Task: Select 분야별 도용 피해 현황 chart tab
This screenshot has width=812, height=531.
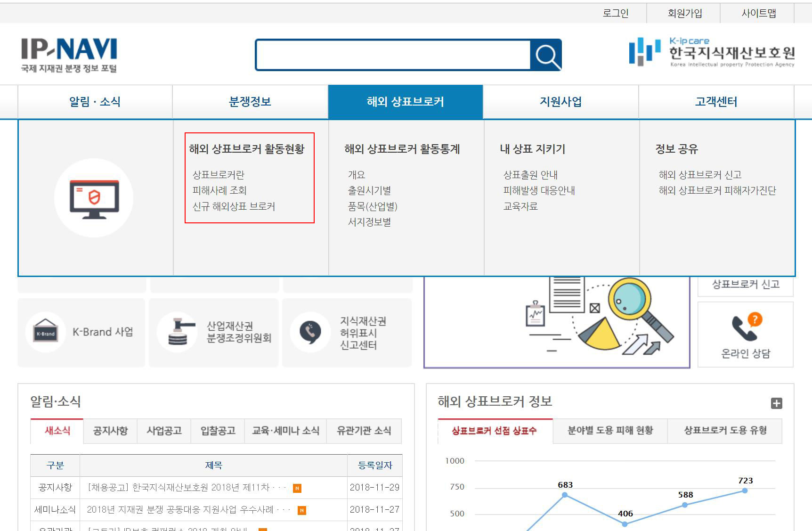Action: click(x=610, y=431)
